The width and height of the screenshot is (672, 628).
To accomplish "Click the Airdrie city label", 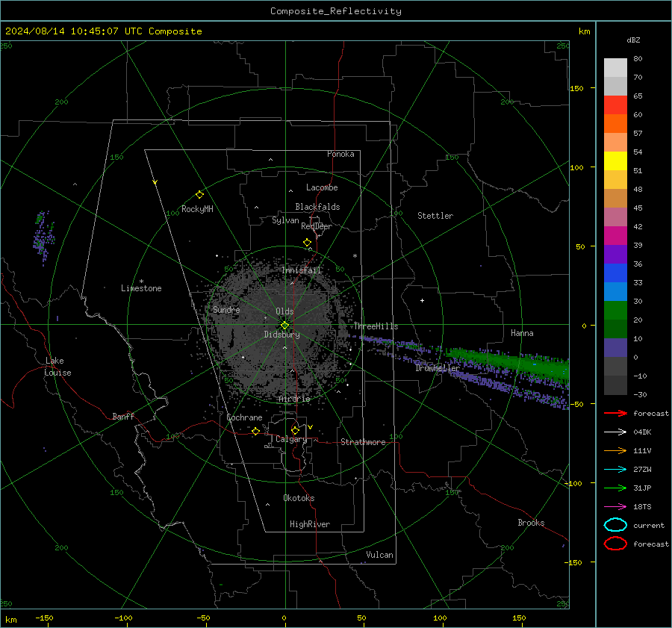I will [x=294, y=399].
